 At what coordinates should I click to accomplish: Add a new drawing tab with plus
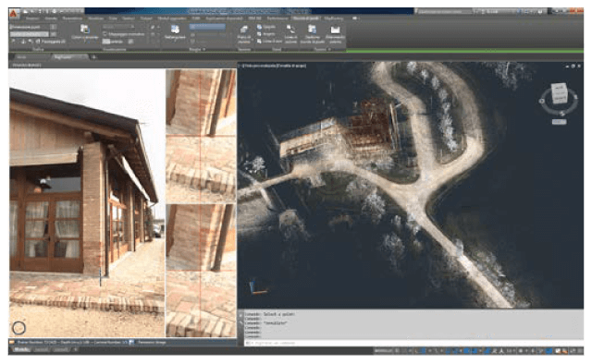(93, 57)
